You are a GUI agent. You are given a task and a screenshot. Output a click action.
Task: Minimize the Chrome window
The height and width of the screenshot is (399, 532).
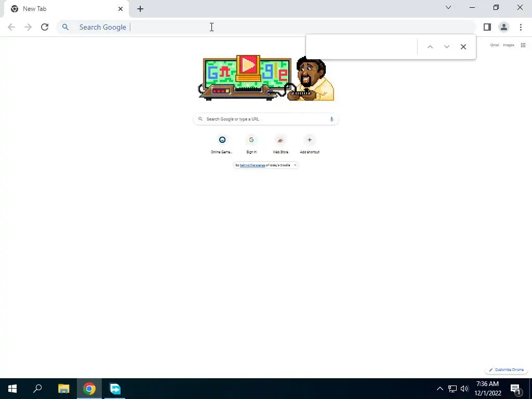(472, 7)
